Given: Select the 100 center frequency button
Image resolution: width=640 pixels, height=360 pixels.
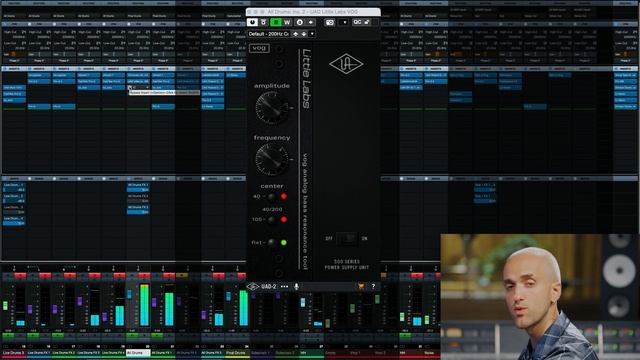Looking at the screenshot, I should pyautogui.click(x=271, y=220).
